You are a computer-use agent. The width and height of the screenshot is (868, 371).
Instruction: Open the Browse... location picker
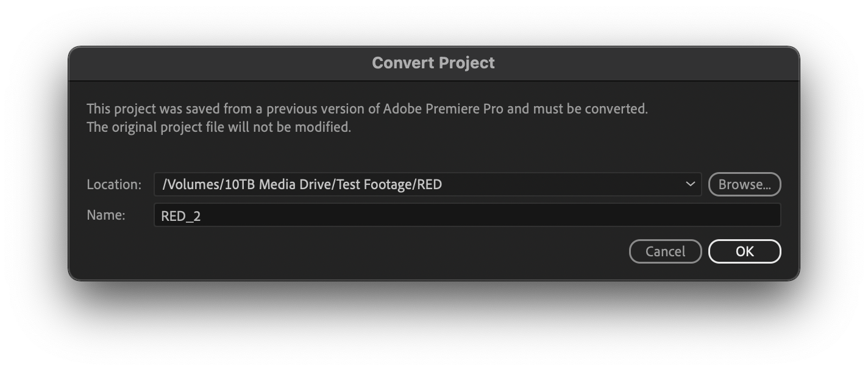click(x=744, y=184)
